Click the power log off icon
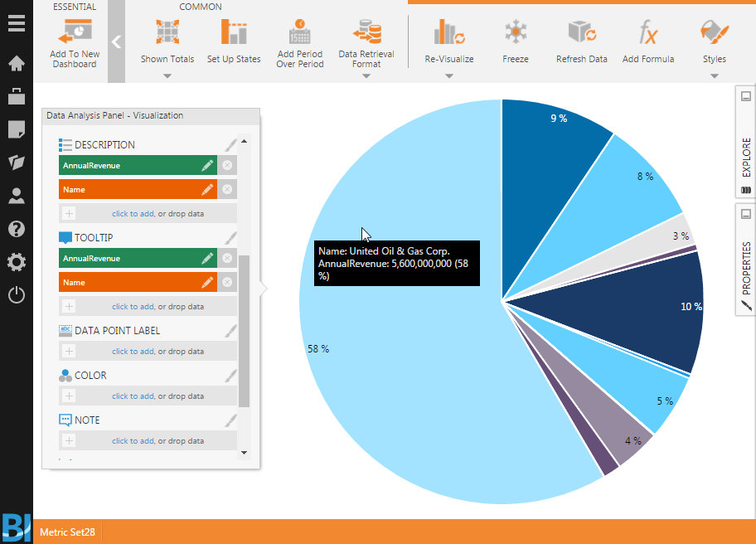The image size is (756, 544). pos(16,294)
